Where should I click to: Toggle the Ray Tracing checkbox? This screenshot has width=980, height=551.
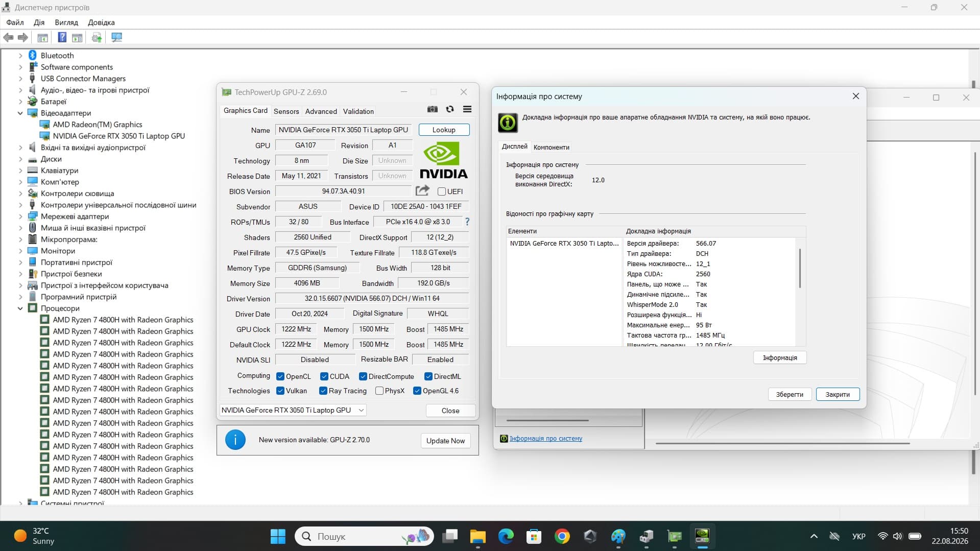pyautogui.click(x=323, y=391)
